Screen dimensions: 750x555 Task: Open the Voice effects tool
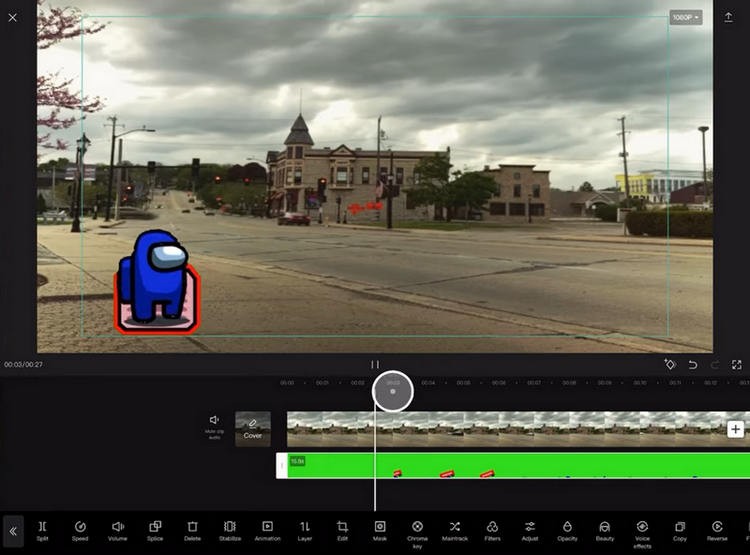tap(642, 534)
